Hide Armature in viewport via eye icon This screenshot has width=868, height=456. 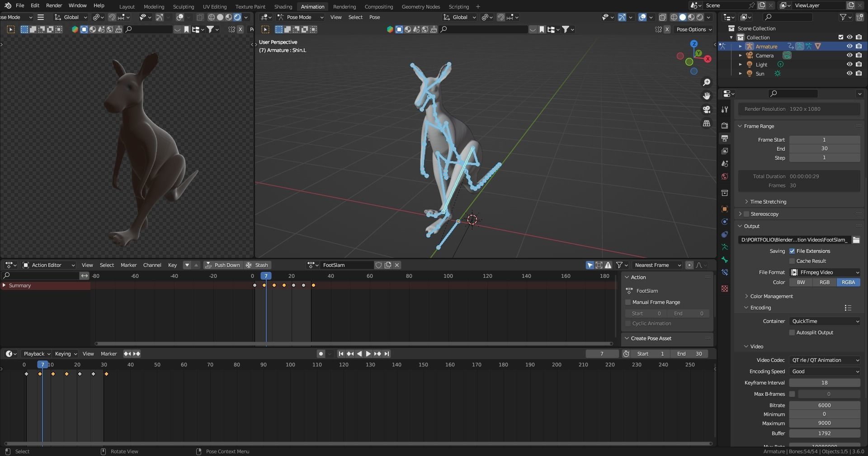pyautogui.click(x=849, y=46)
